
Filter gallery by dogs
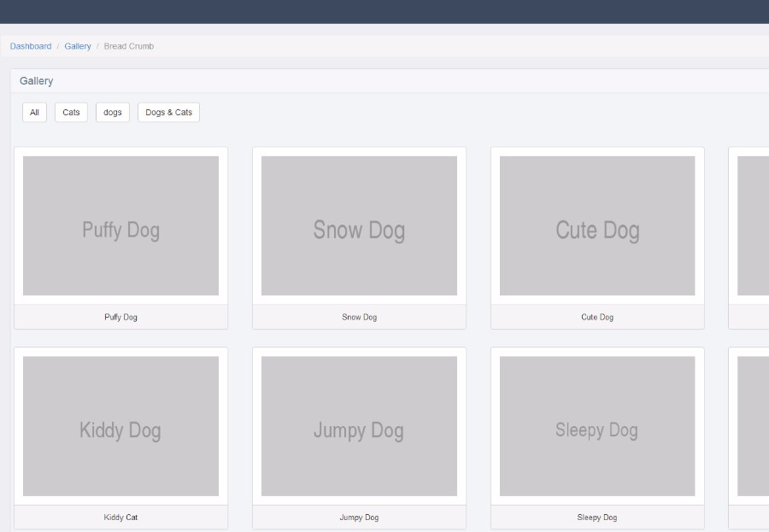click(112, 112)
